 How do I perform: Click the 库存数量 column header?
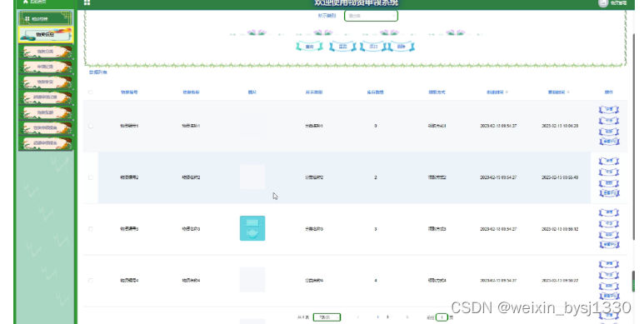[x=376, y=92]
